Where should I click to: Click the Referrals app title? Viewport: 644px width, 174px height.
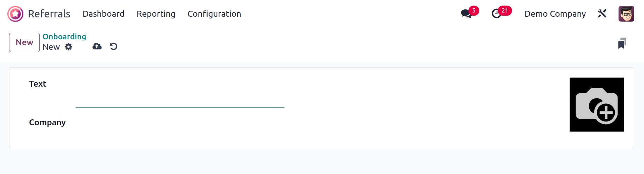coord(49,14)
